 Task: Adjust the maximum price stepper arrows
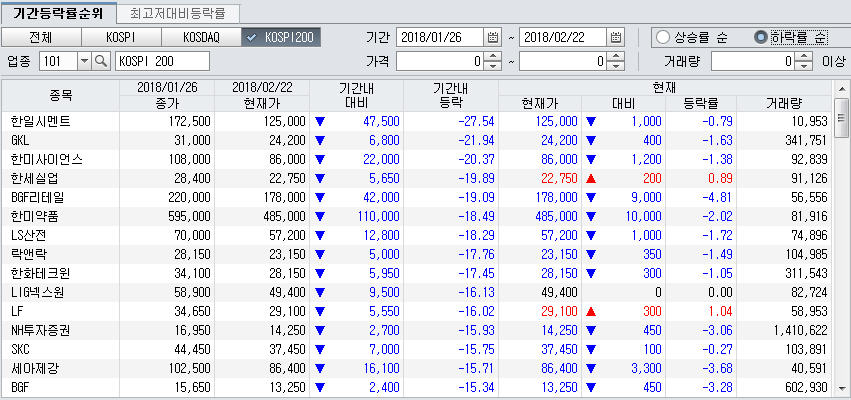(x=615, y=61)
